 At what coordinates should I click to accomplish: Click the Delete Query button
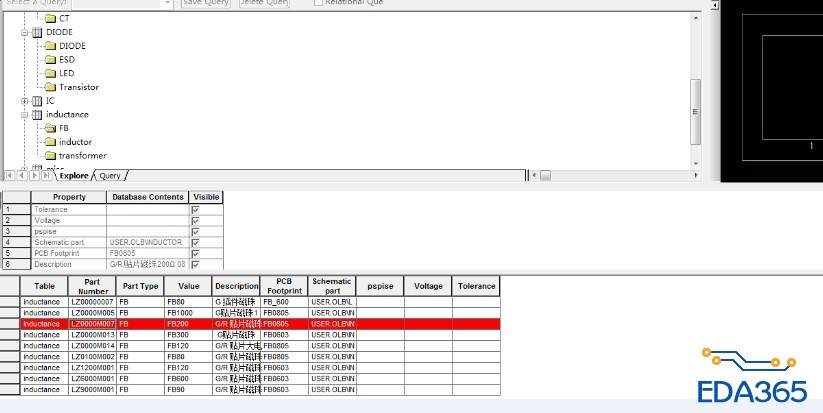[x=264, y=3]
